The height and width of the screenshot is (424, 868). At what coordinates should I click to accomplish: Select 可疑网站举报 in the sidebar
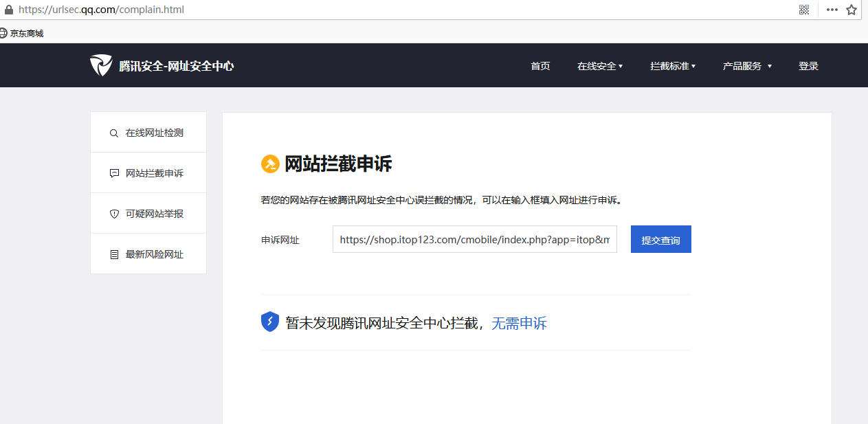148,214
